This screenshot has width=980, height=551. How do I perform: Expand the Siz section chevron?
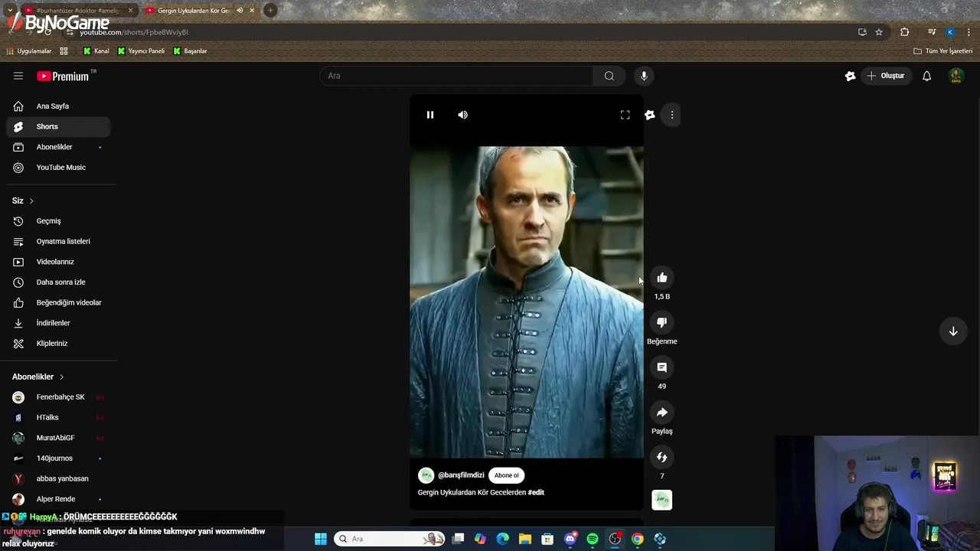(x=31, y=201)
